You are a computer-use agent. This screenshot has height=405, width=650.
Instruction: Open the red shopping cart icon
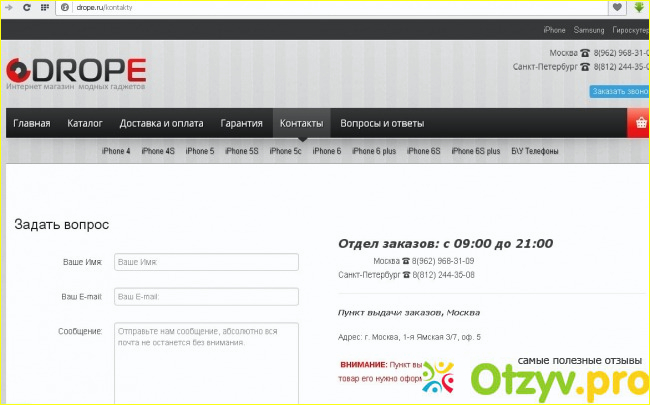638,123
